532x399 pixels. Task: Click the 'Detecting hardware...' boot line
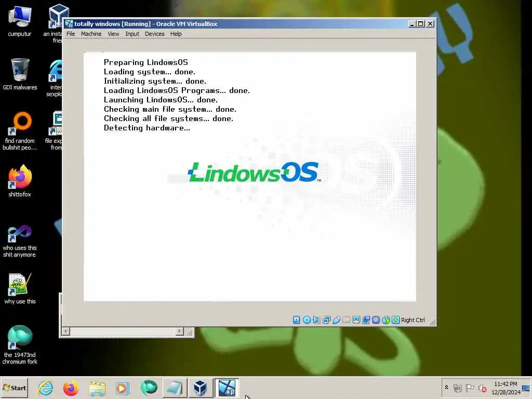pos(147,128)
